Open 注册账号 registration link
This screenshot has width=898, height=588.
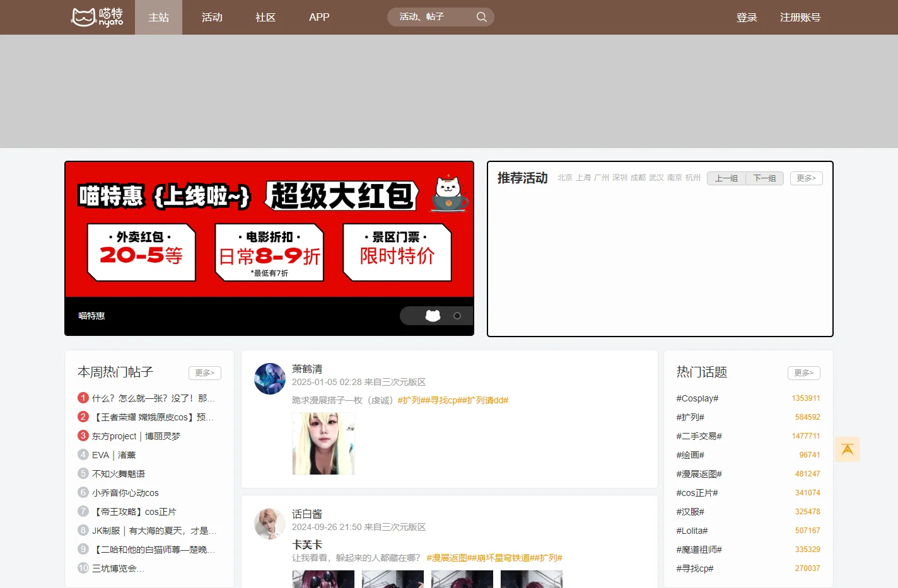tap(800, 17)
